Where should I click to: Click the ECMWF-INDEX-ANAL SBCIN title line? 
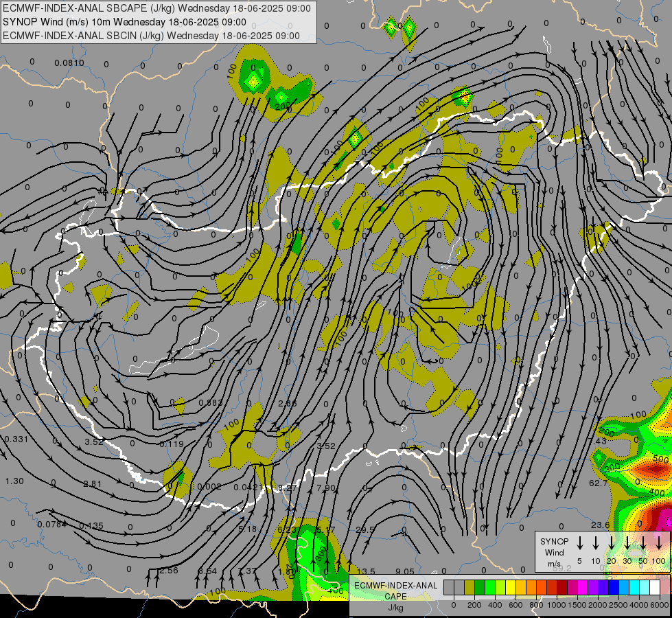click(151, 36)
